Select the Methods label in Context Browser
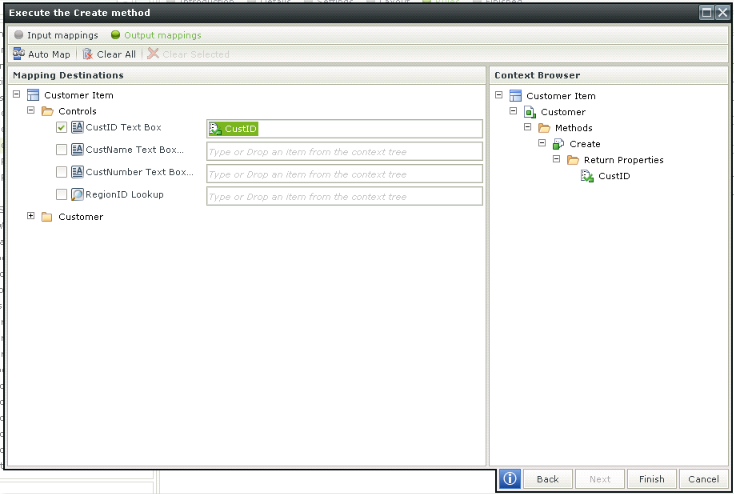Screen dimensions: 734x494 point(573,128)
